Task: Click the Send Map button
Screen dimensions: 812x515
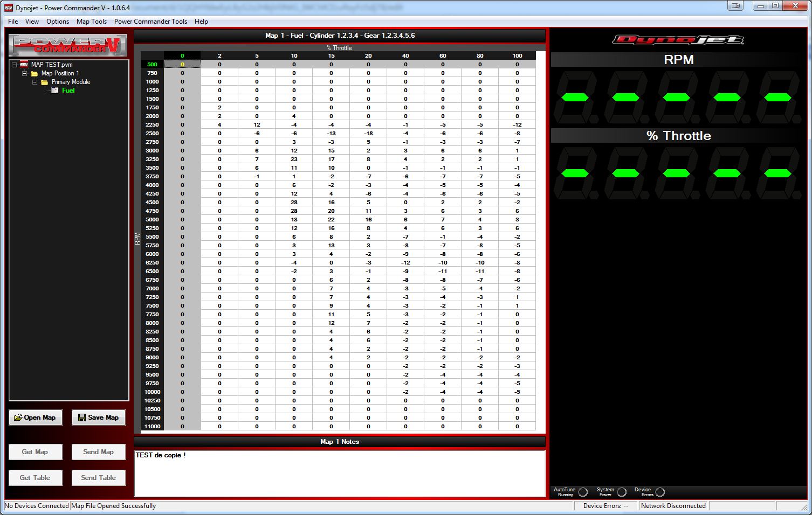Action: coord(99,452)
